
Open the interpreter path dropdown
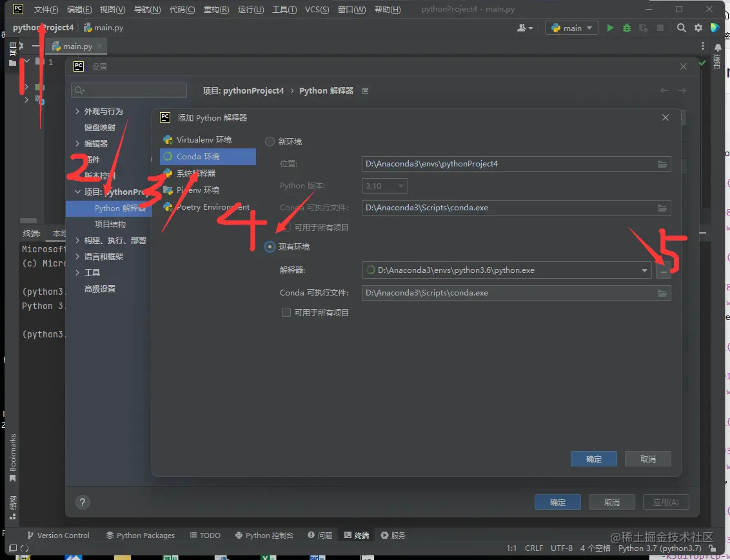644,270
